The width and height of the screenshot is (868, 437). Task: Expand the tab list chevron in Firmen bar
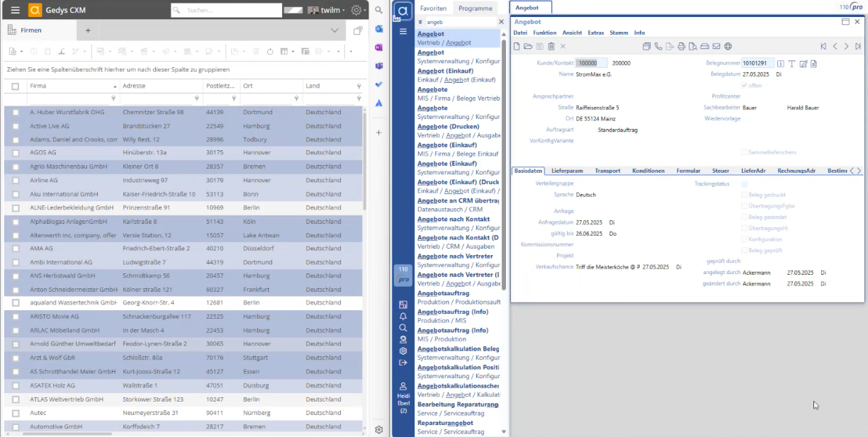334,30
